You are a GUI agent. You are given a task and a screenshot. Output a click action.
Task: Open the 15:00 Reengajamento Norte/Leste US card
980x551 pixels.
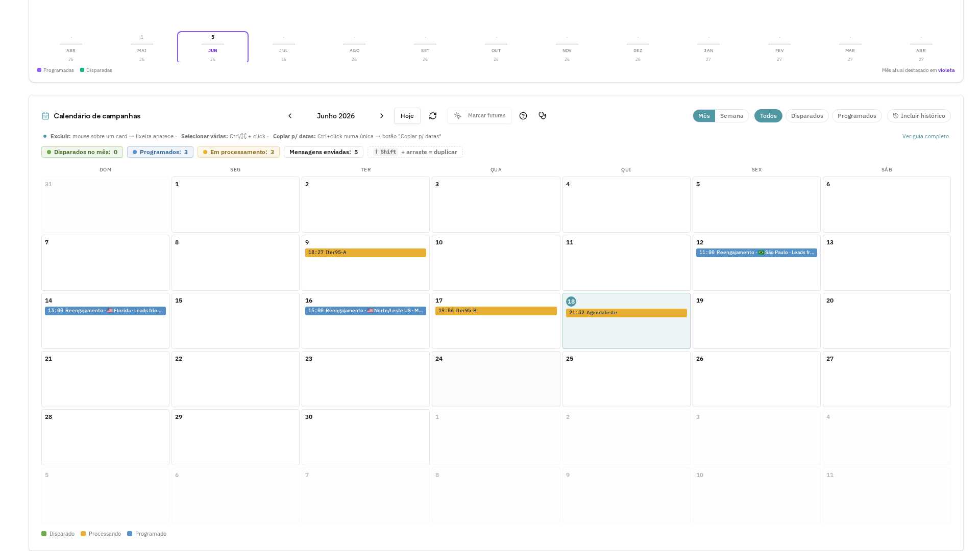365,311
